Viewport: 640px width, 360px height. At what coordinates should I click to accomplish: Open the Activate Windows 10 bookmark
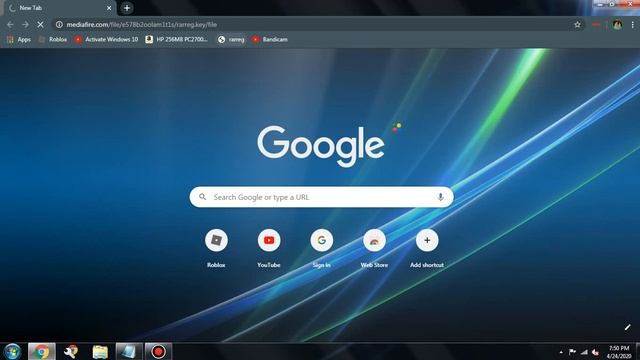[107, 40]
